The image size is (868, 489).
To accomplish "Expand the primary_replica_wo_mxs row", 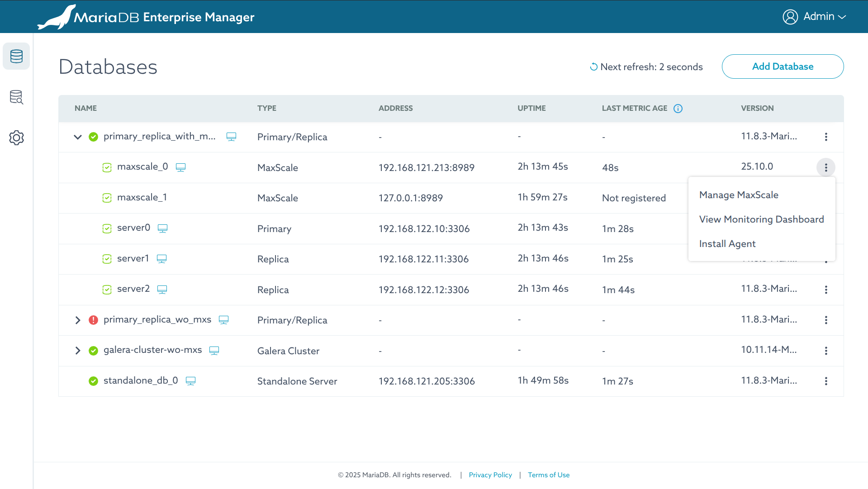I will coord(78,320).
